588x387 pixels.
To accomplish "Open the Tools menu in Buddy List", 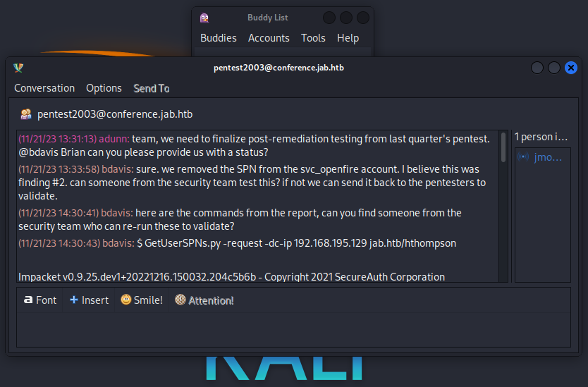I will click(x=313, y=38).
